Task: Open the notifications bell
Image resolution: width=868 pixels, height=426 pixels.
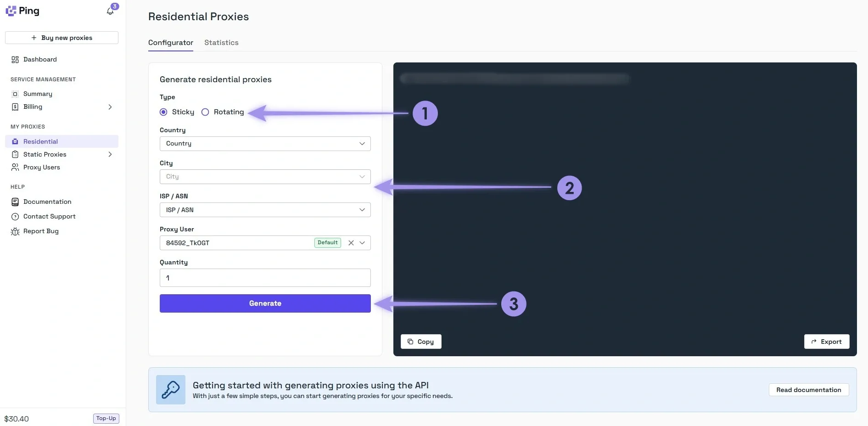Action: tap(110, 11)
